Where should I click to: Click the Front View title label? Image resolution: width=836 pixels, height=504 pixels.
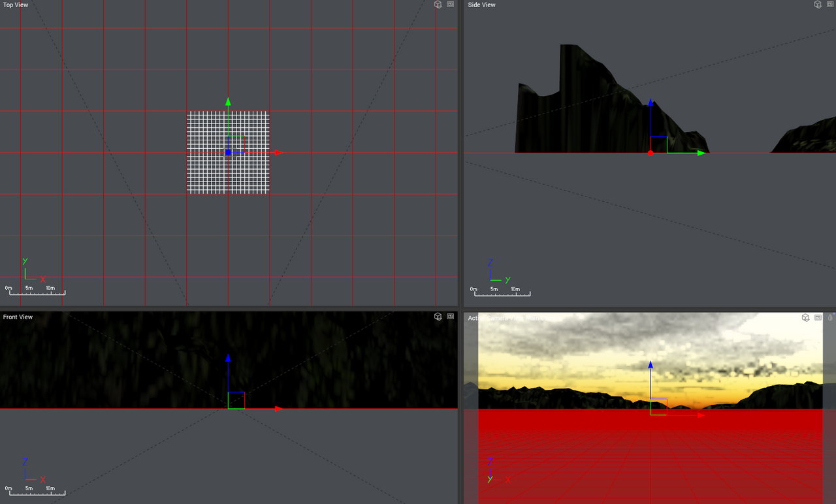click(x=18, y=317)
